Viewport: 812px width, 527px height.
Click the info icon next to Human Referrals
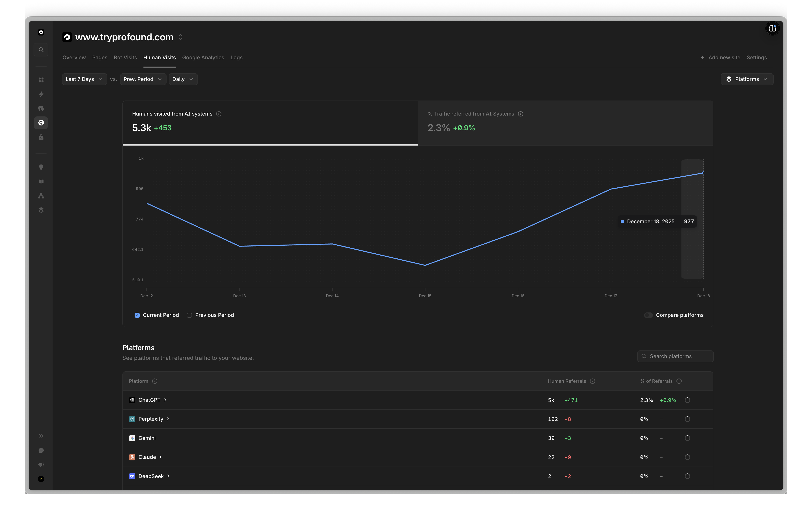pyautogui.click(x=593, y=381)
